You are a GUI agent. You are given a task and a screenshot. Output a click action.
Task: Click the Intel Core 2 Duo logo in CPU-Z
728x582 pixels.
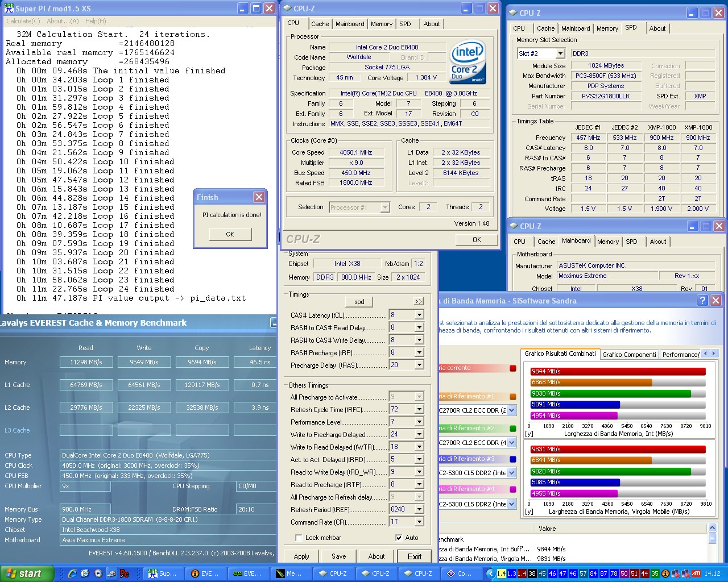click(468, 63)
